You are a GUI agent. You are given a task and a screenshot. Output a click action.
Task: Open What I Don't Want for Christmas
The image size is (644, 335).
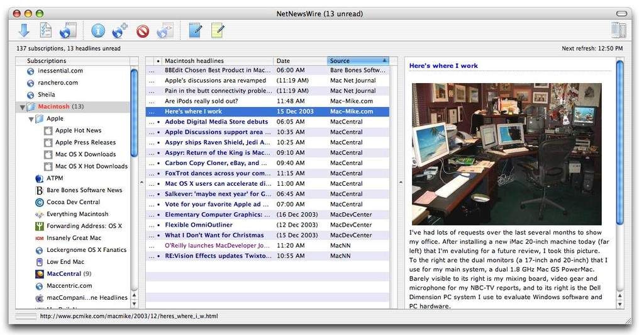coord(214,235)
